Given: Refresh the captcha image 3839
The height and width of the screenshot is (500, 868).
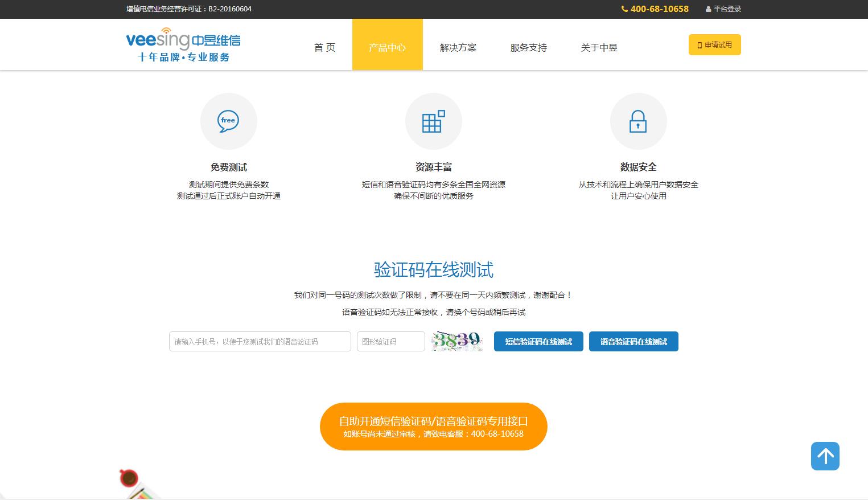Looking at the screenshot, I should [x=456, y=341].
